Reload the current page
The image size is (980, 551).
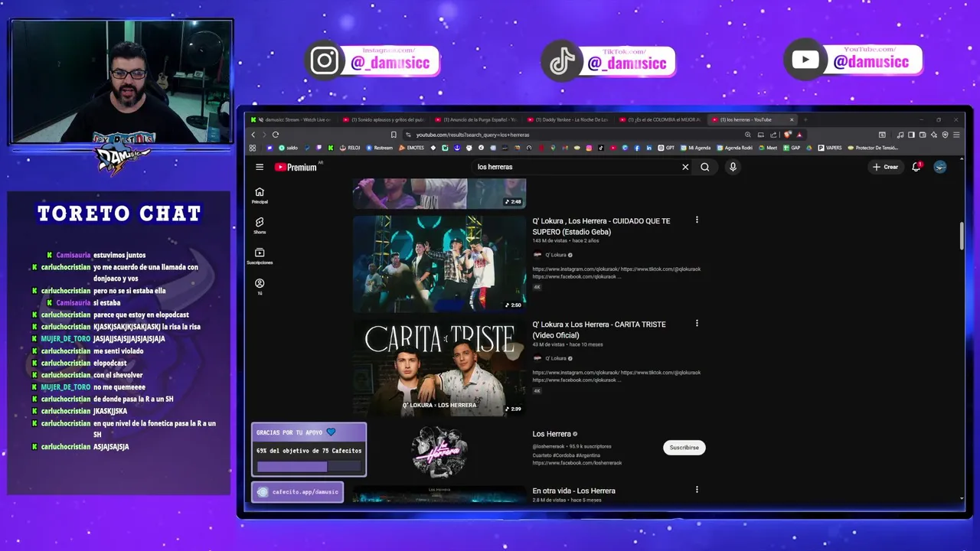tap(276, 135)
